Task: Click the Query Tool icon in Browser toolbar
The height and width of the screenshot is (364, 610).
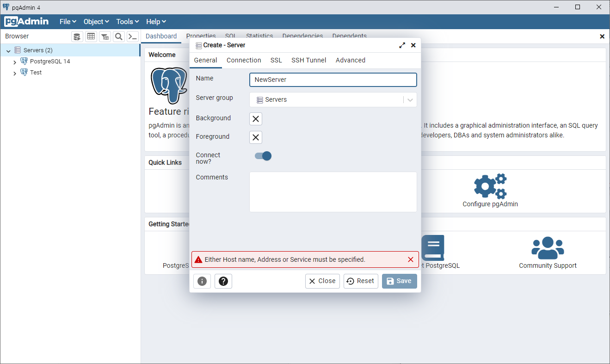Action: [77, 37]
